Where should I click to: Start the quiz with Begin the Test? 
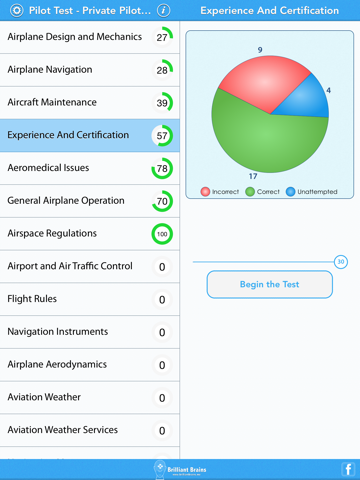click(270, 284)
